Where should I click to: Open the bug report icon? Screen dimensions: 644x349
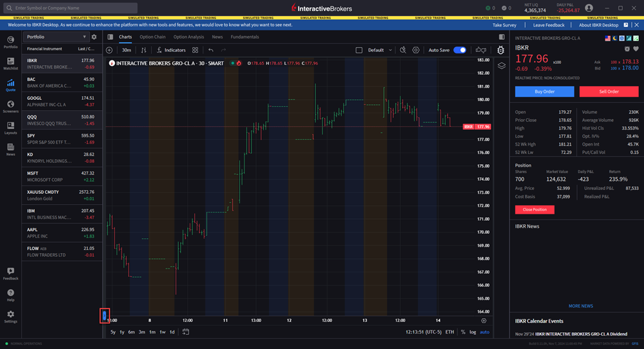pyautogui.click(x=501, y=50)
